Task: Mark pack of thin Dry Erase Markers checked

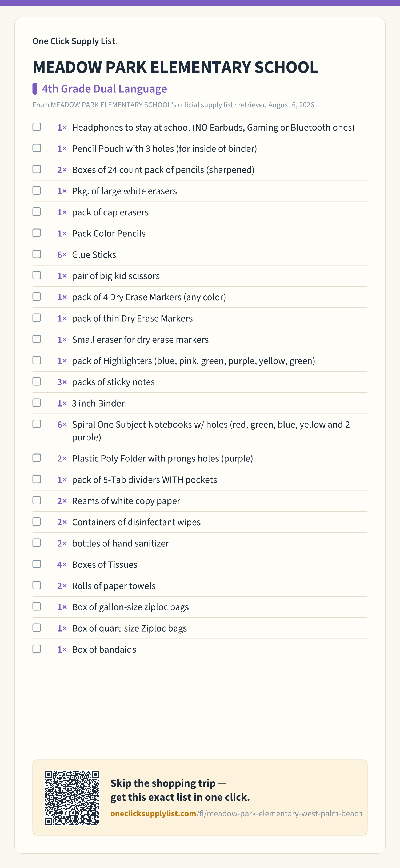Action: point(37,318)
